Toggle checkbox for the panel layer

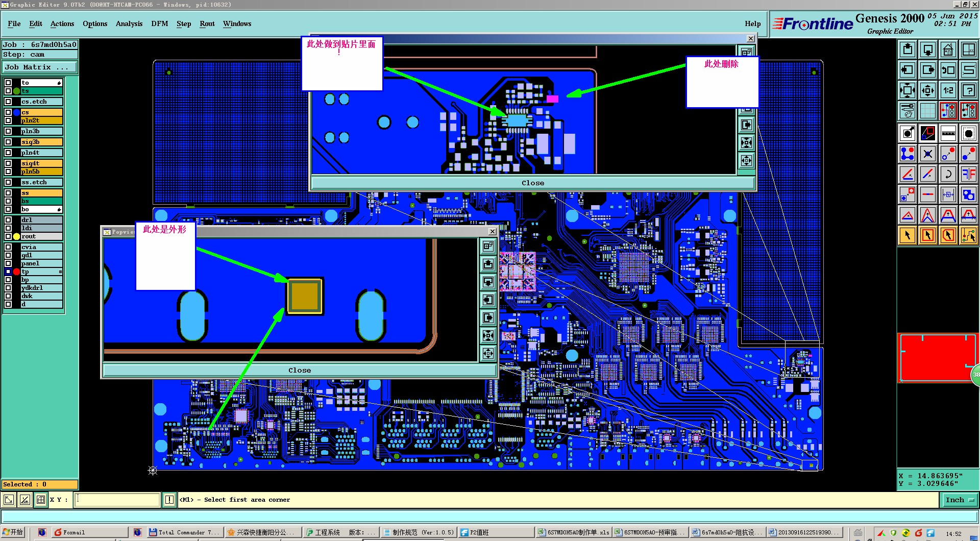coord(8,263)
